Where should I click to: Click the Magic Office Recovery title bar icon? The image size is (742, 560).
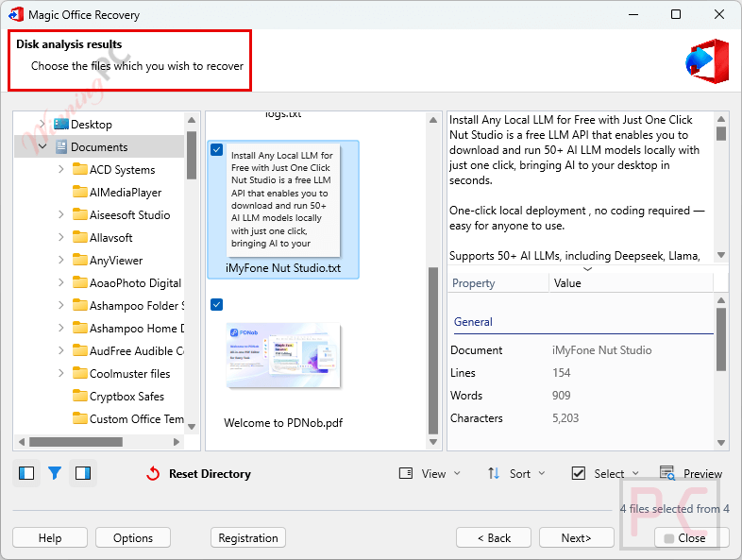click(16, 14)
